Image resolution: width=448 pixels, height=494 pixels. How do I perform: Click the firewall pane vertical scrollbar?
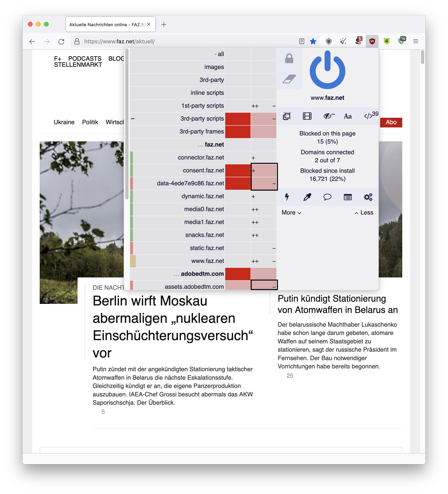point(127,124)
